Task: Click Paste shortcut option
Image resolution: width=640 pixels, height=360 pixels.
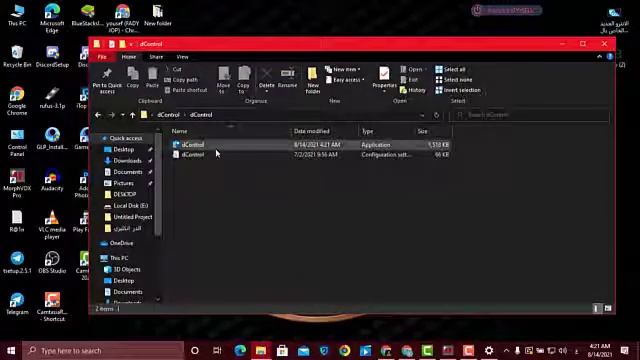Action: pyautogui.click(x=186, y=90)
